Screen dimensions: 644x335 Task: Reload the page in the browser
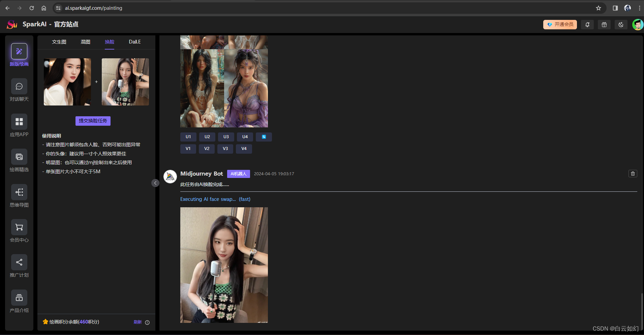[32, 8]
